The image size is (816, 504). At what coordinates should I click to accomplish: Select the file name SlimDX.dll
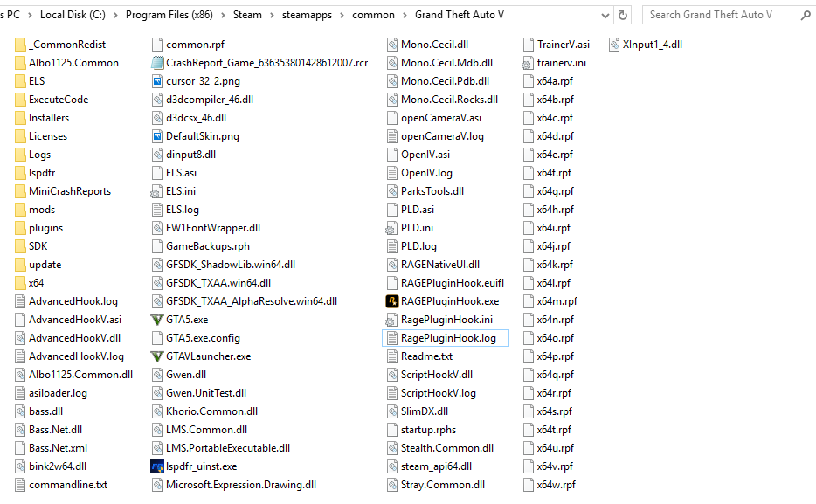tap(424, 411)
